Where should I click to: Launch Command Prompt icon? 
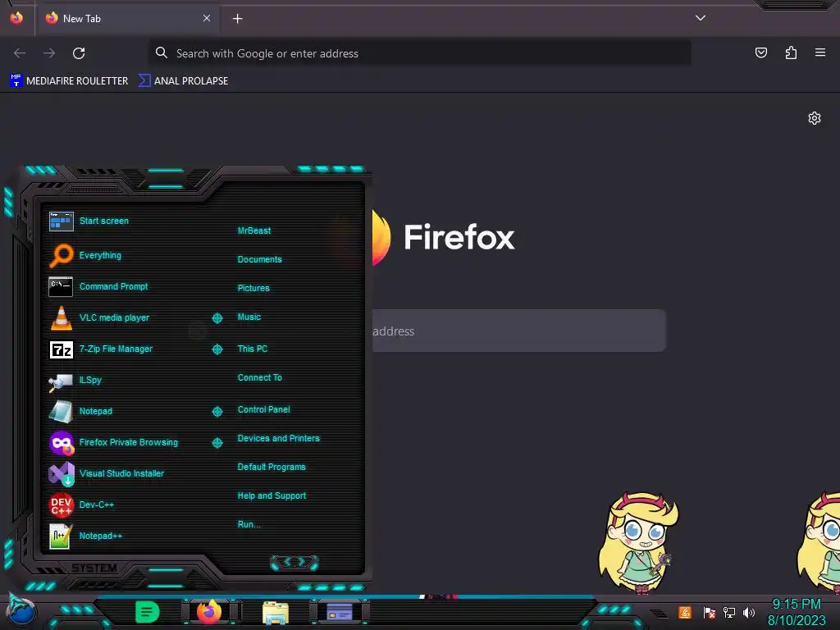click(61, 286)
